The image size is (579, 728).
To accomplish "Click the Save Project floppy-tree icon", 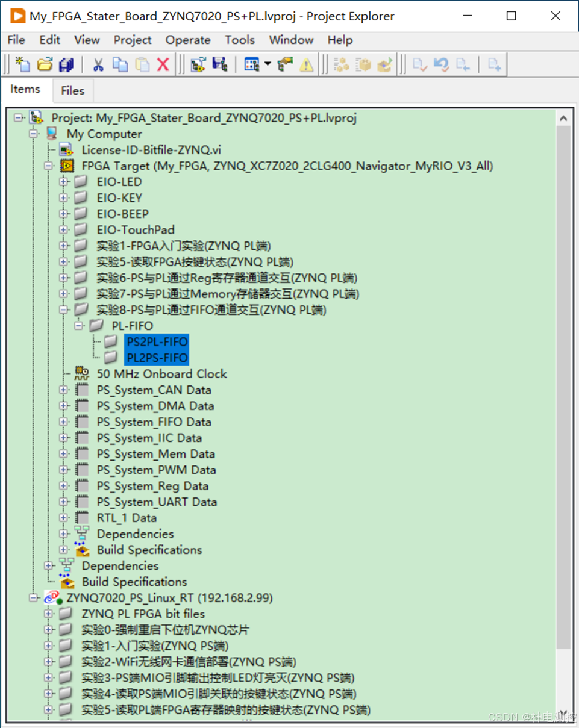I will 219,64.
